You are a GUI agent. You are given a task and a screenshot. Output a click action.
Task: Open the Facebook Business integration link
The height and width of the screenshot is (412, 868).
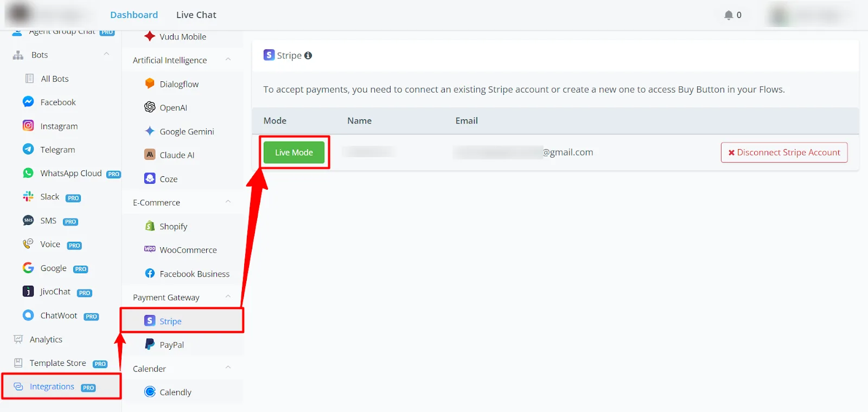click(195, 274)
